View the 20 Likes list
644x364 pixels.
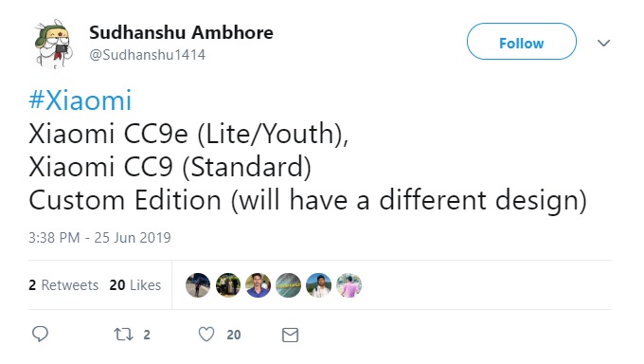pos(134,285)
